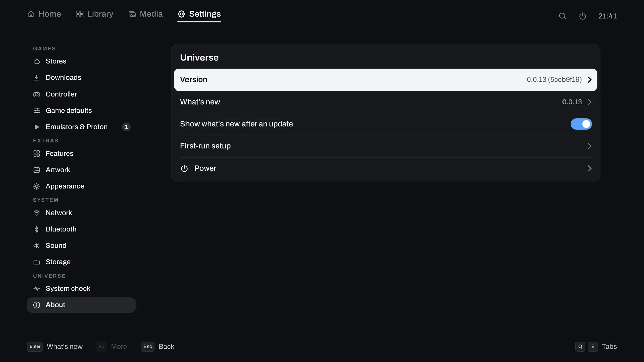The height and width of the screenshot is (362, 644).
Task: Click the power icon in Power row
Action: coord(184,168)
